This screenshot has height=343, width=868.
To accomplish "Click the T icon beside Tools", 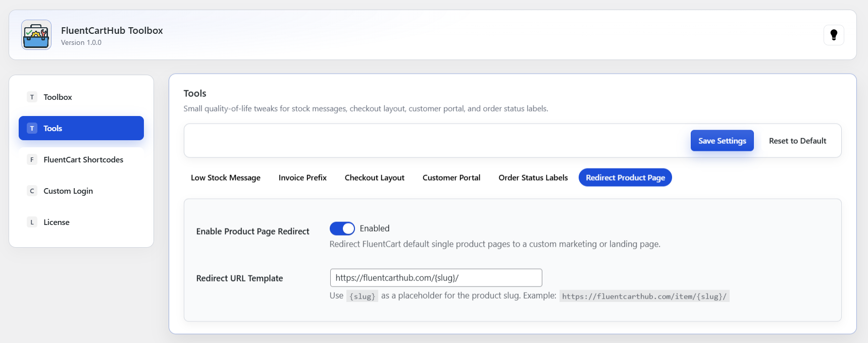I will pyautogui.click(x=32, y=128).
